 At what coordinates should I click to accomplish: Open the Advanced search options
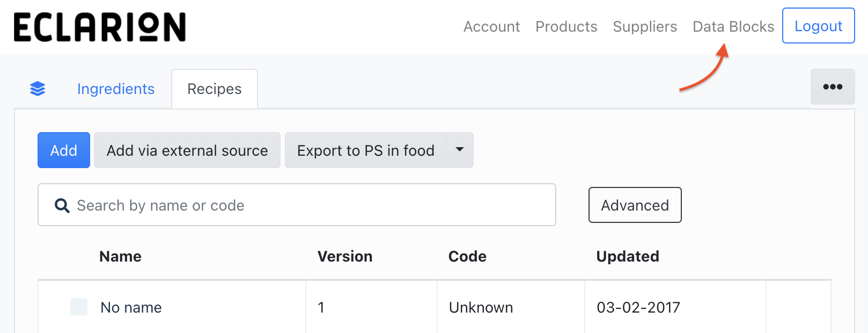[635, 205]
